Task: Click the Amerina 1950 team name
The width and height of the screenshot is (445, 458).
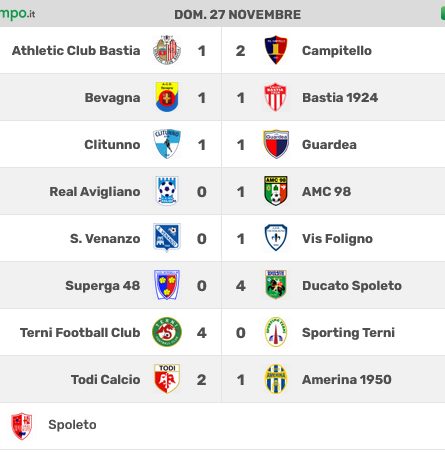Action: pyautogui.click(x=347, y=379)
